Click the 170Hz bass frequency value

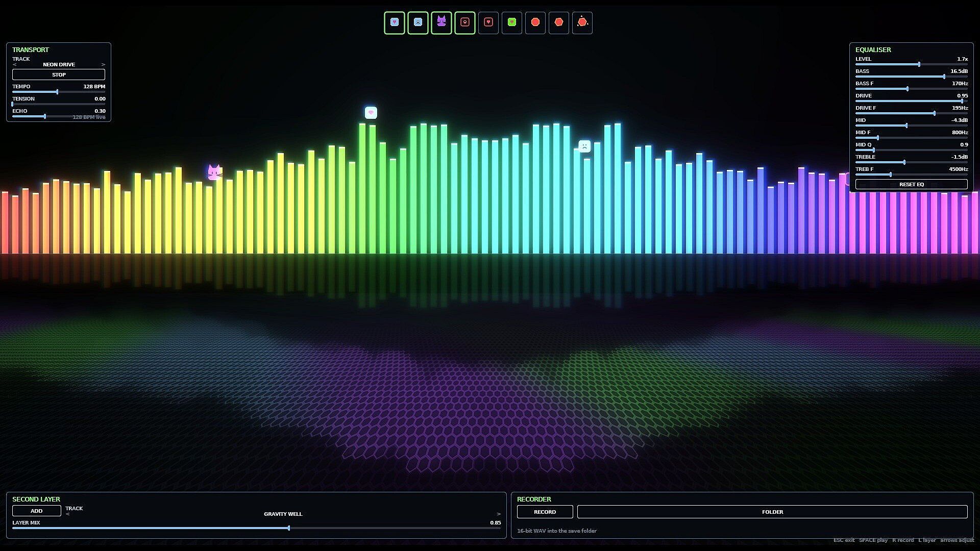(x=960, y=84)
